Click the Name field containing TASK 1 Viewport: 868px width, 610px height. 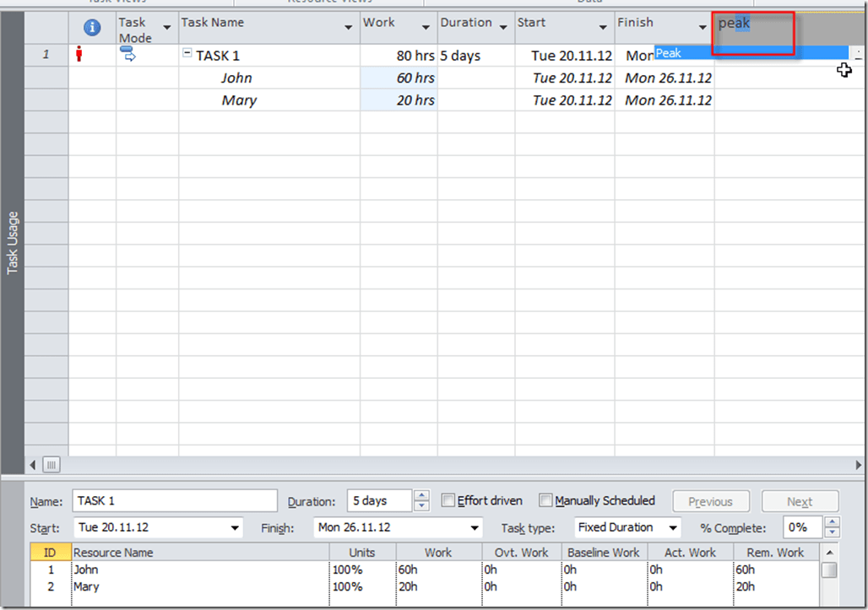pyautogui.click(x=174, y=501)
